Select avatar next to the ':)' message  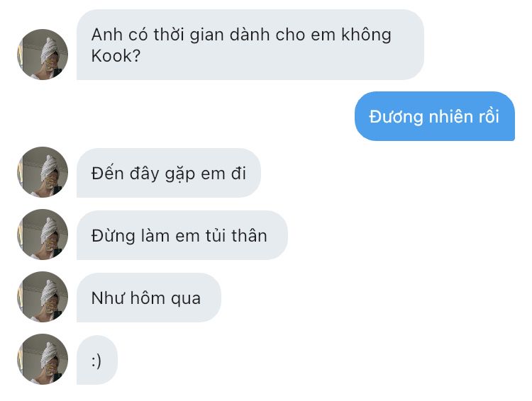[x=43, y=359]
